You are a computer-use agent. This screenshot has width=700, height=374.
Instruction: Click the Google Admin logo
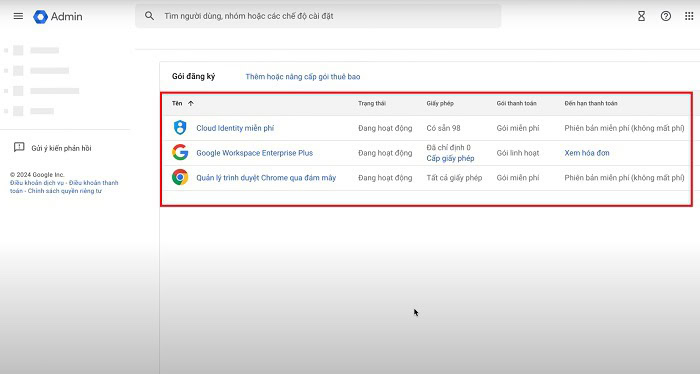point(58,17)
